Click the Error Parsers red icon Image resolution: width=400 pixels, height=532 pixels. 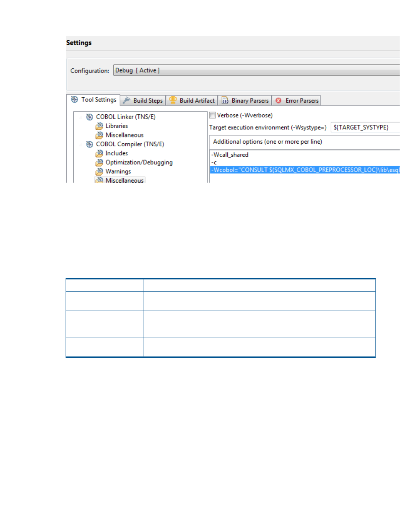coord(278,101)
